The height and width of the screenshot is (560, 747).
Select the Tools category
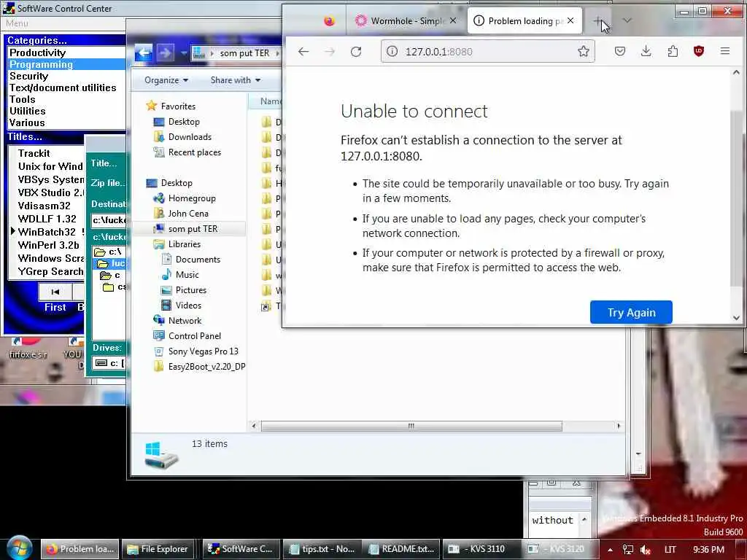[66, 99]
